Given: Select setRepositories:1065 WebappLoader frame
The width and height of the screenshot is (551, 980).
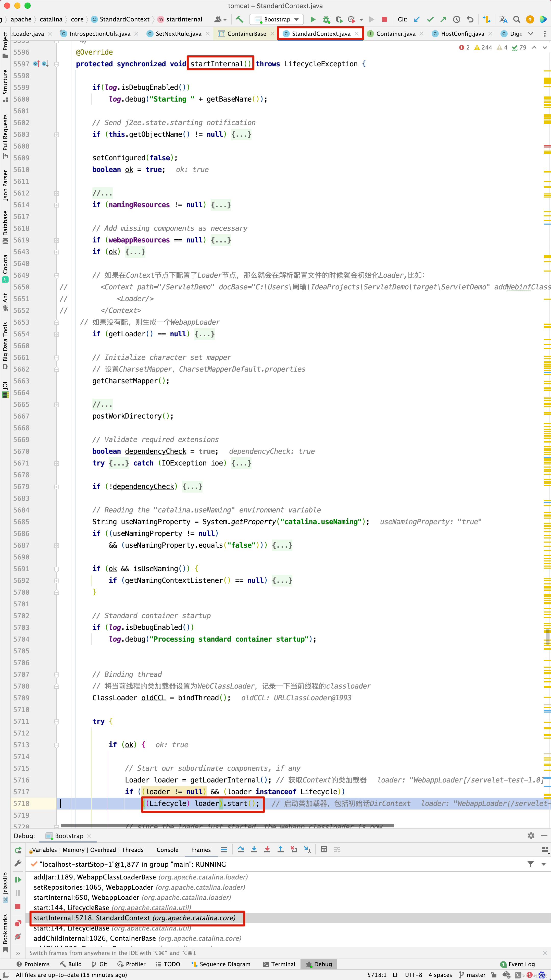Looking at the screenshot, I should point(139,887).
